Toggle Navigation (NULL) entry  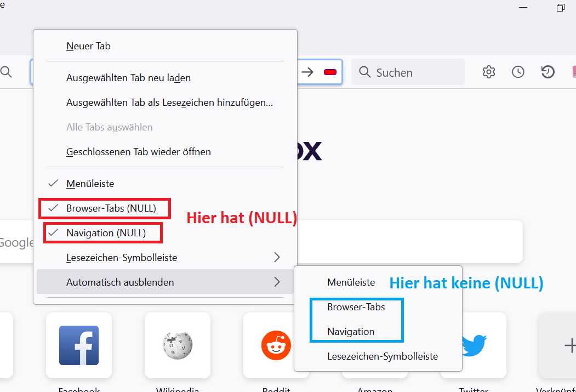165,233
